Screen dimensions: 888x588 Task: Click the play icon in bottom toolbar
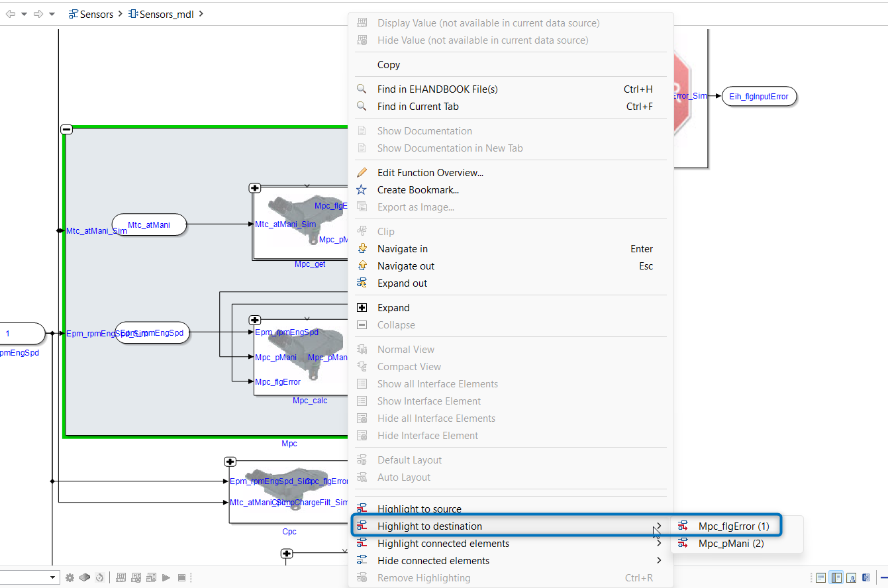pos(167,577)
